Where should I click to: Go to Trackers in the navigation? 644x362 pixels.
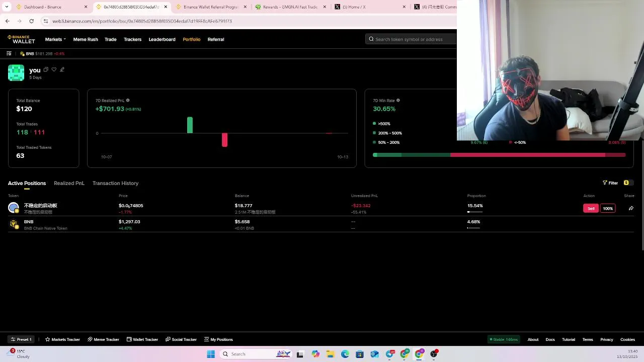point(132,39)
